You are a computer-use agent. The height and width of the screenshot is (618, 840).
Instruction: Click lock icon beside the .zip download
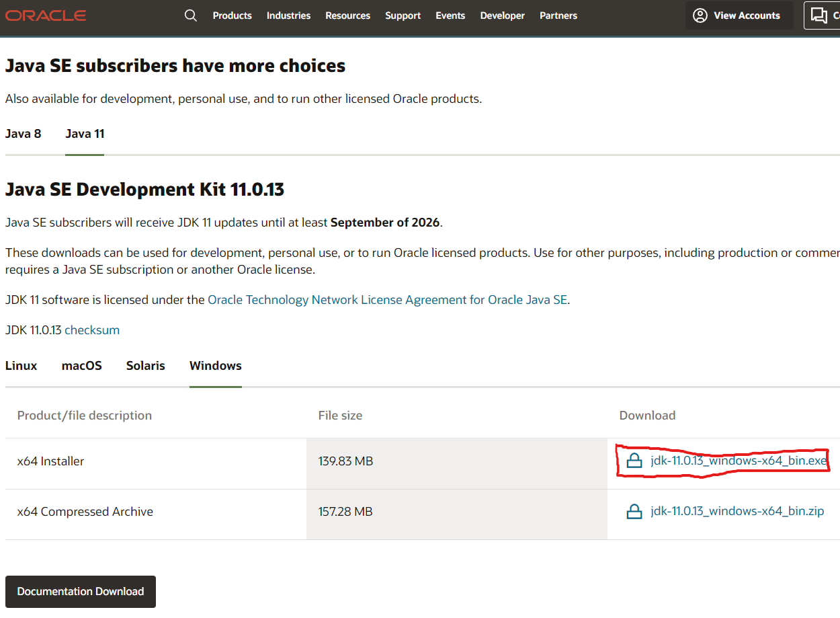(x=634, y=512)
